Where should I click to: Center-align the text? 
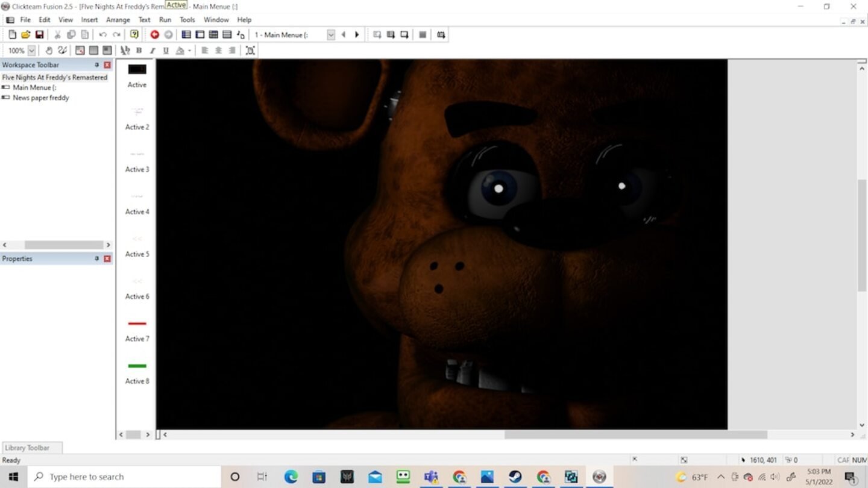218,51
